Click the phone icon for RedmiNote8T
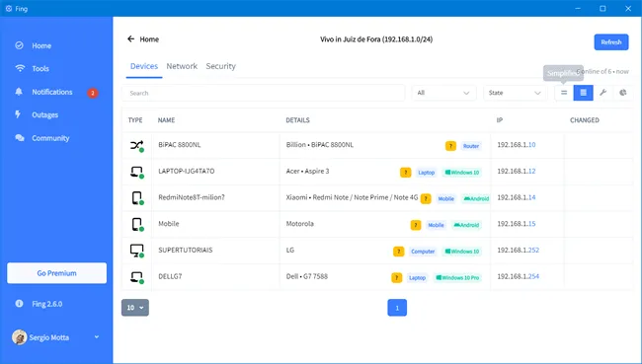Screen dimensions: 642x364 pos(136,198)
